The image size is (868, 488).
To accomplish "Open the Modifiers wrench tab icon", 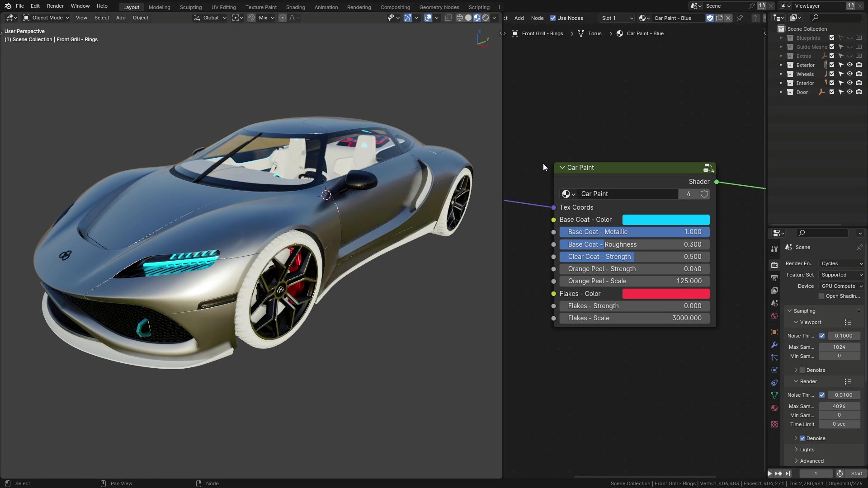I will coord(774,345).
